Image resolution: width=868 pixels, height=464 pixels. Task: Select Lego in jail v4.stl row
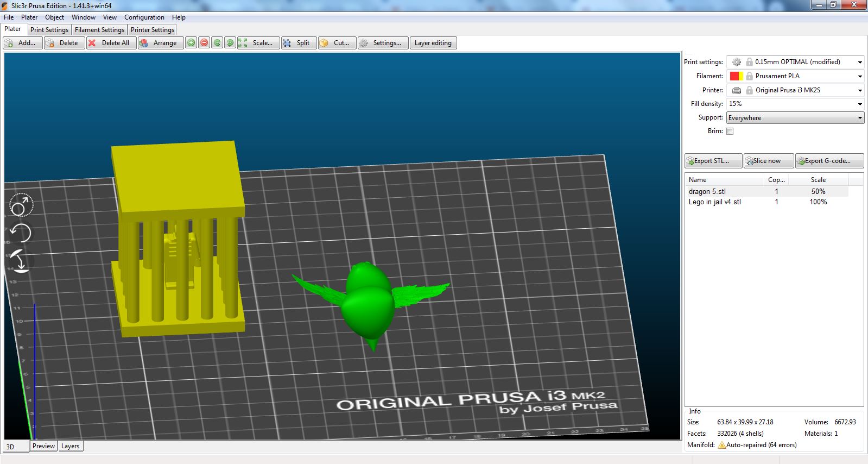coord(766,202)
